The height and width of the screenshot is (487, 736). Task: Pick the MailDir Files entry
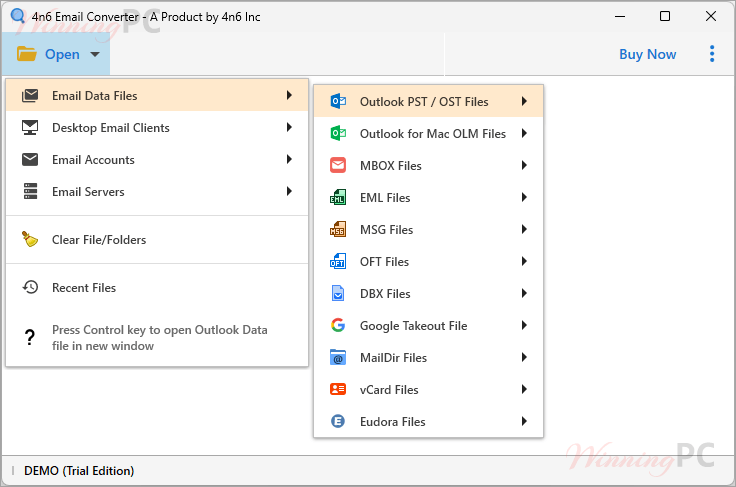[x=428, y=357]
